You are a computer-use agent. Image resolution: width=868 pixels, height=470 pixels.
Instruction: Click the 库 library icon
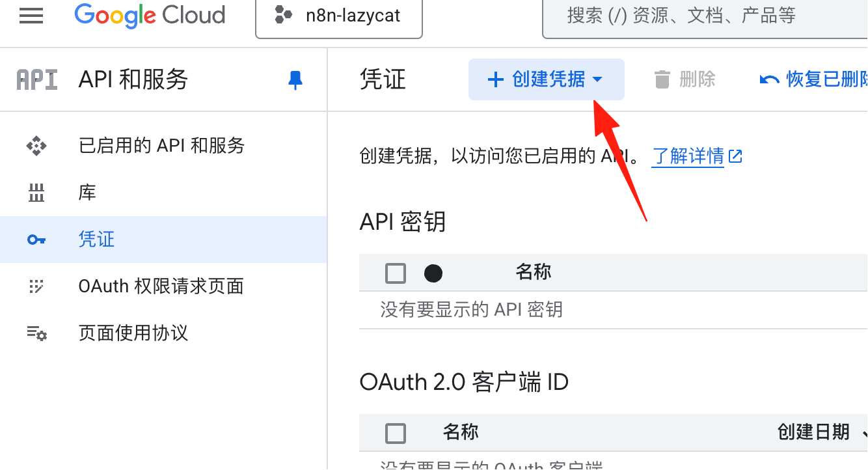click(x=36, y=193)
